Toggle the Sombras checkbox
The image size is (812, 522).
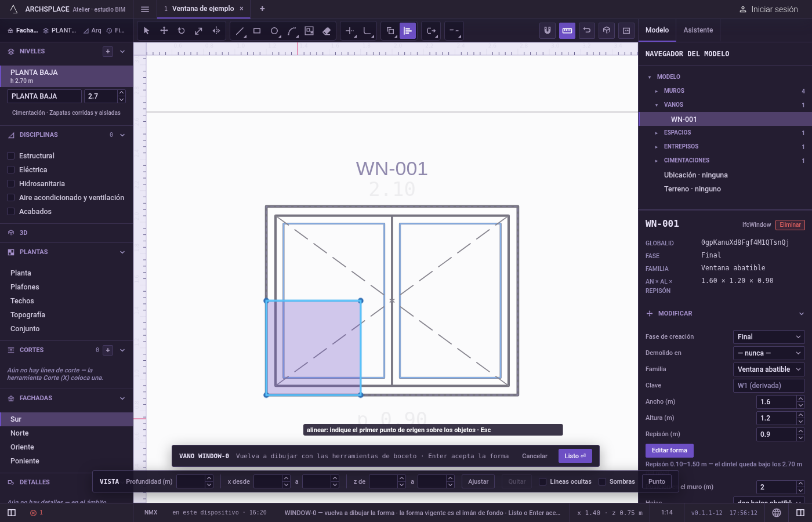[x=603, y=481]
